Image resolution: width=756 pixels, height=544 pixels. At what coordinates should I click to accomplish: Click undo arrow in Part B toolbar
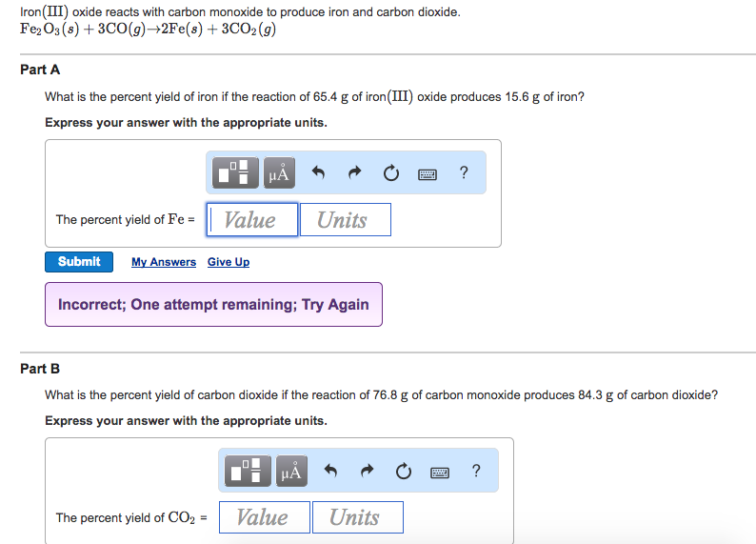(x=331, y=472)
